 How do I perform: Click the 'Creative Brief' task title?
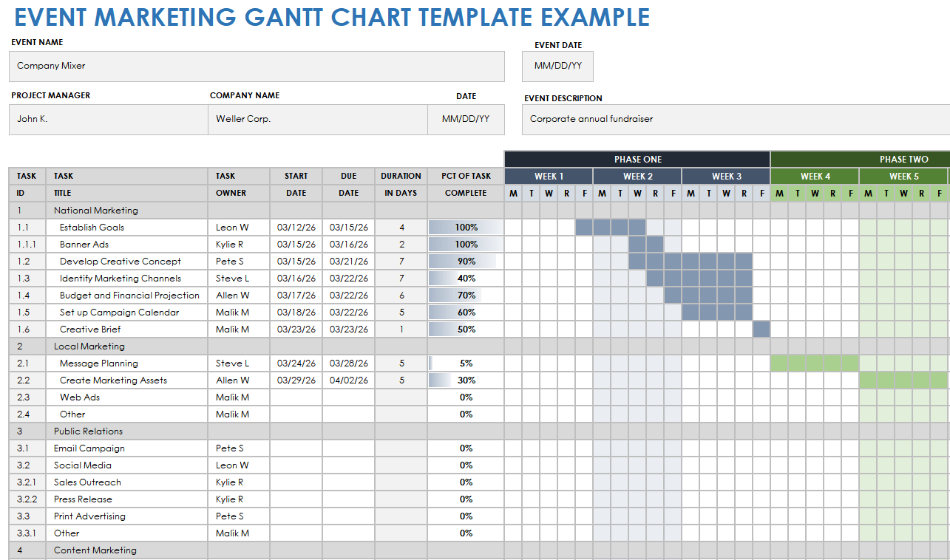(x=90, y=329)
